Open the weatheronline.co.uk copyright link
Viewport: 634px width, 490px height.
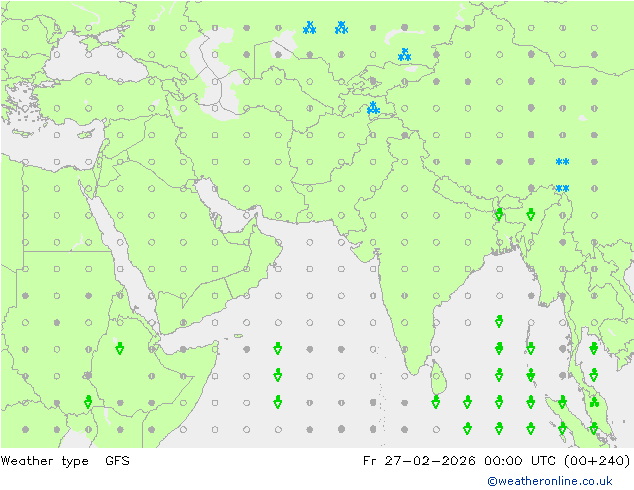pyautogui.click(x=550, y=481)
